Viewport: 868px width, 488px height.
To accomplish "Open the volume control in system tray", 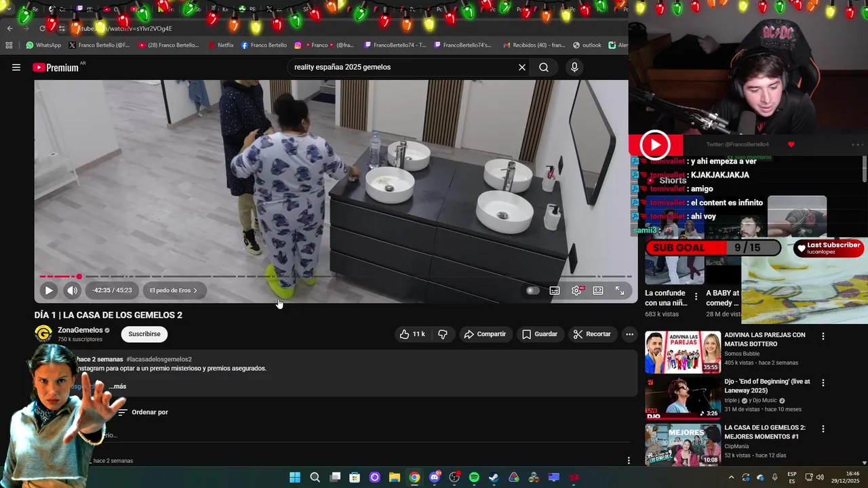I will (x=820, y=478).
